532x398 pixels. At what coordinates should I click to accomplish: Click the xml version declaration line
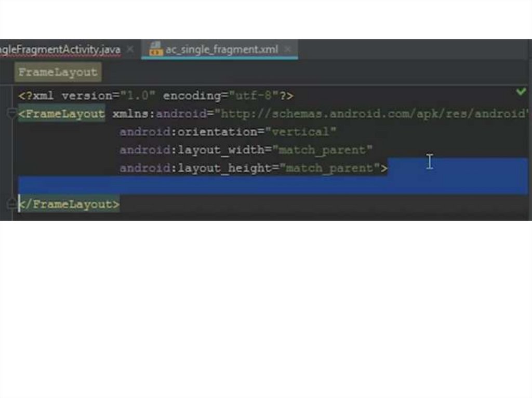click(x=156, y=96)
